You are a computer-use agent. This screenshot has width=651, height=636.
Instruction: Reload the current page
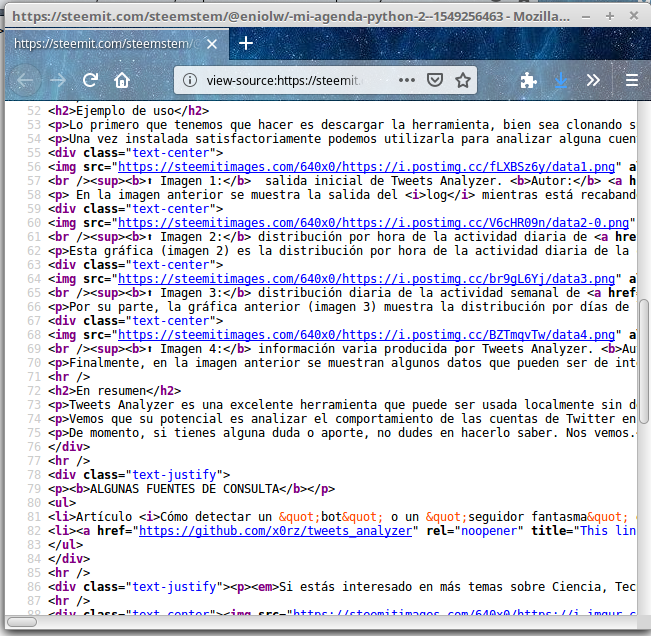point(90,80)
